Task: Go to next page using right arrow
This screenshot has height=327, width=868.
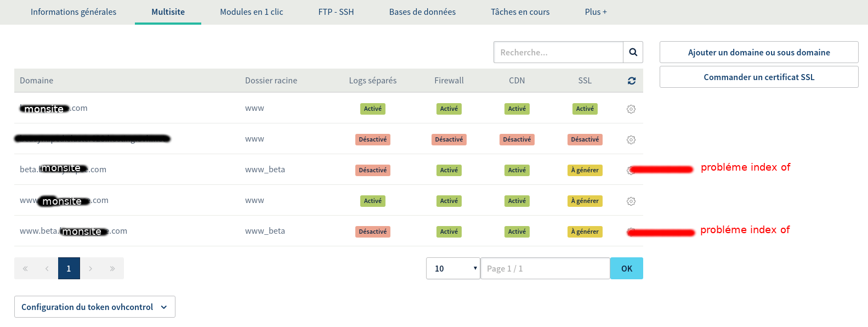Action: click(90, 268)
